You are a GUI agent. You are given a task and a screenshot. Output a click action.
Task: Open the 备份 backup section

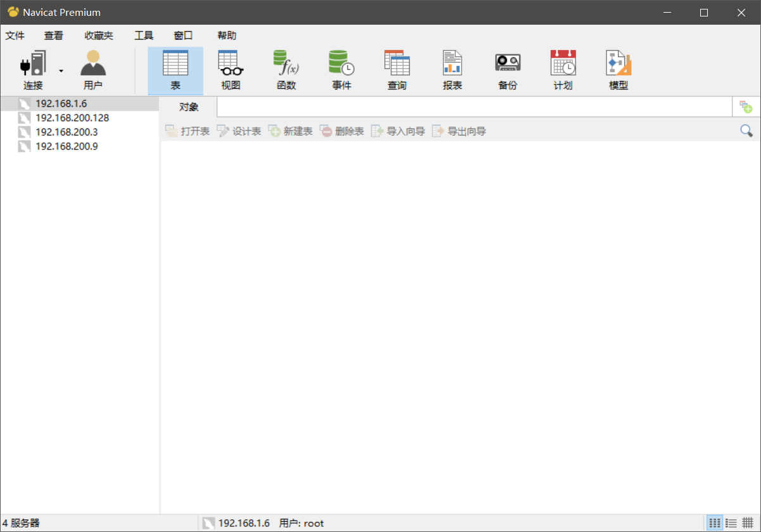pyautogui.click(x=508, y=70)
